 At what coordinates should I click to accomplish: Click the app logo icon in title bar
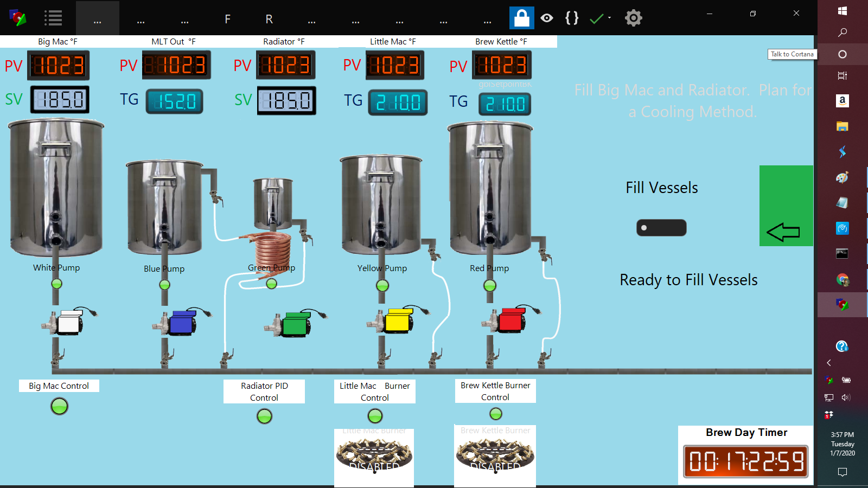pyautogui.click(x=17, y=18)
